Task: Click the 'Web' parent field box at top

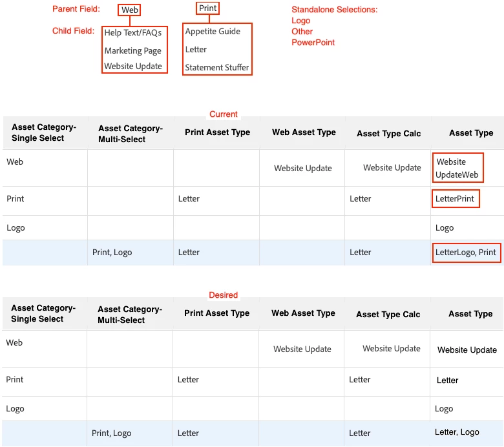Action: pyautogui.click(x=129, y=10)
